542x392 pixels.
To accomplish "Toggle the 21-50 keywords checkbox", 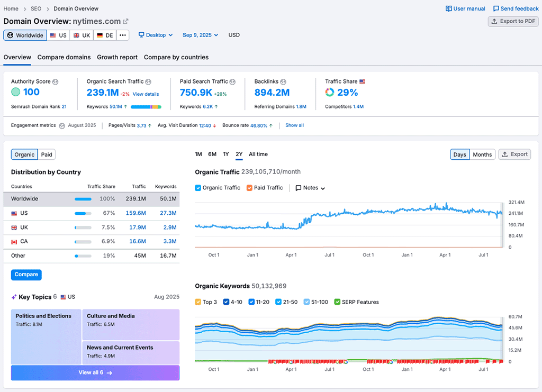I will [x=278, y=302].
